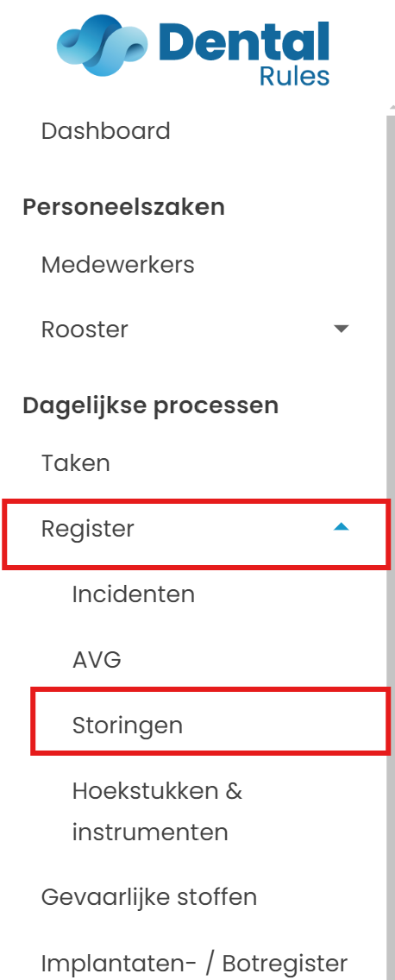Expand the Rooster dropdown arrow
Viewport: 395px width, 980px height.
tap(341, 329)
